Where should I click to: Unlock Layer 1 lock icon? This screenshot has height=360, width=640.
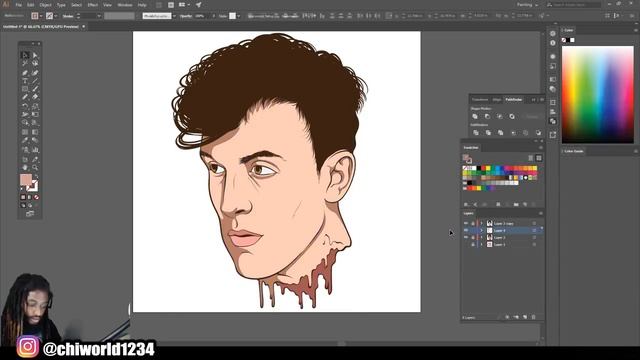tap(473, 244)
